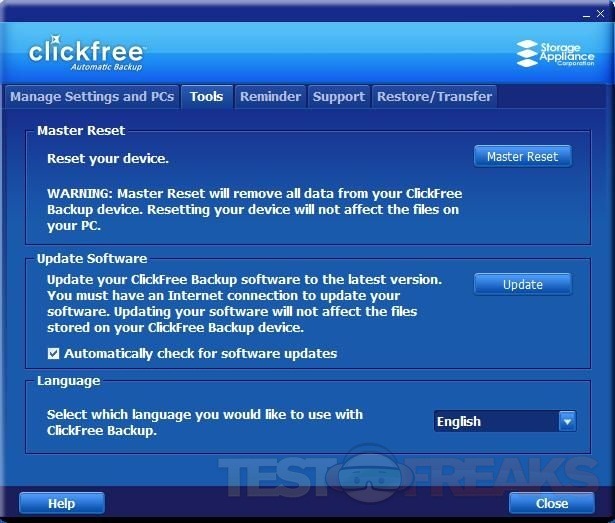Select the Tools tab

206,97
